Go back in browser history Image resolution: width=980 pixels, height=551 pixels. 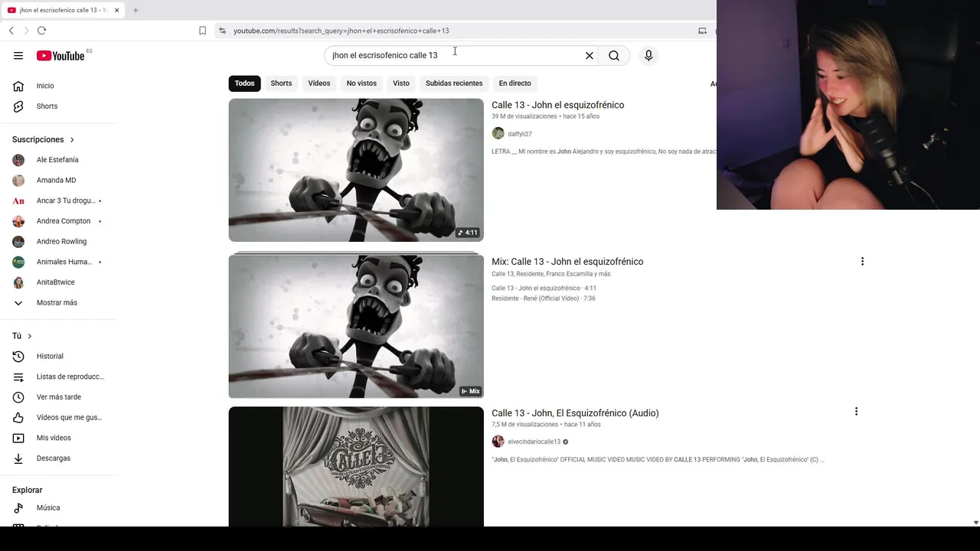pos(11,31)
